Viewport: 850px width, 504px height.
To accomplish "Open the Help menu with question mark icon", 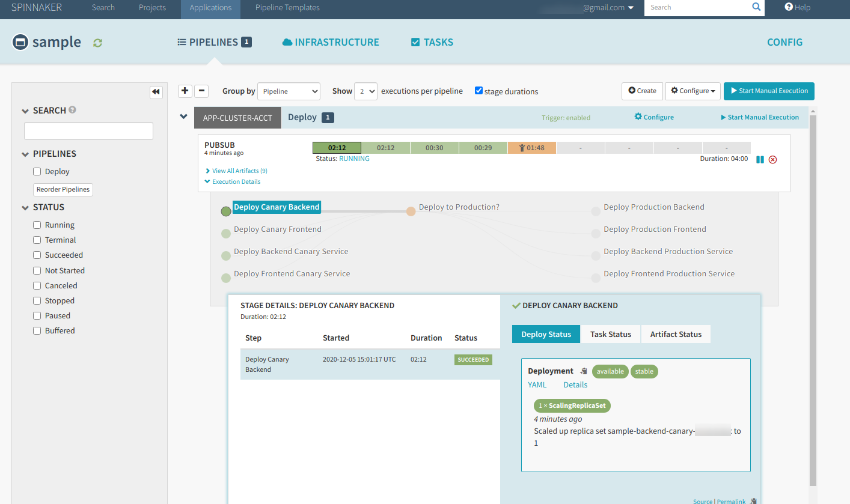I will click(797, 7).
